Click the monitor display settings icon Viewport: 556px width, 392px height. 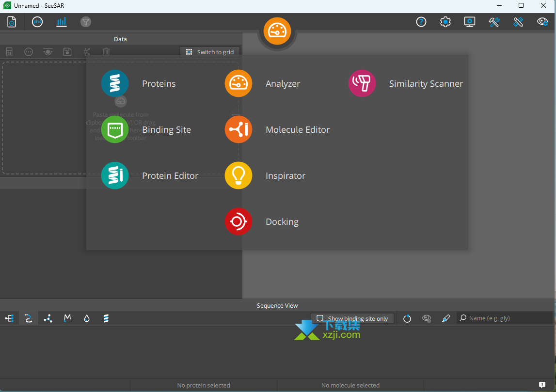470,22
